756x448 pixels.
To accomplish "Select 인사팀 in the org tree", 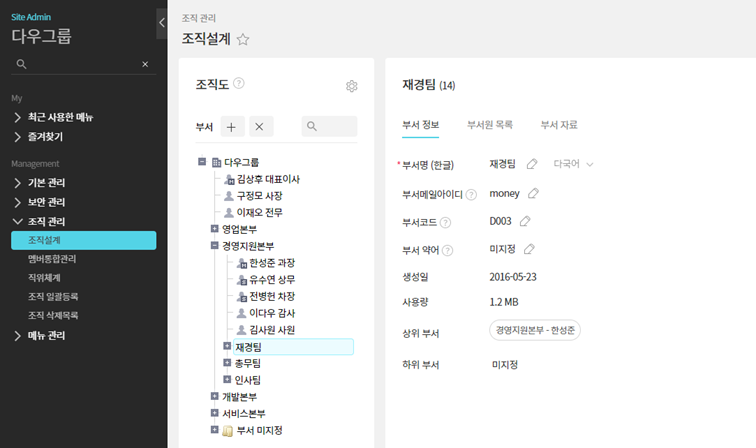I will [248, 380].
